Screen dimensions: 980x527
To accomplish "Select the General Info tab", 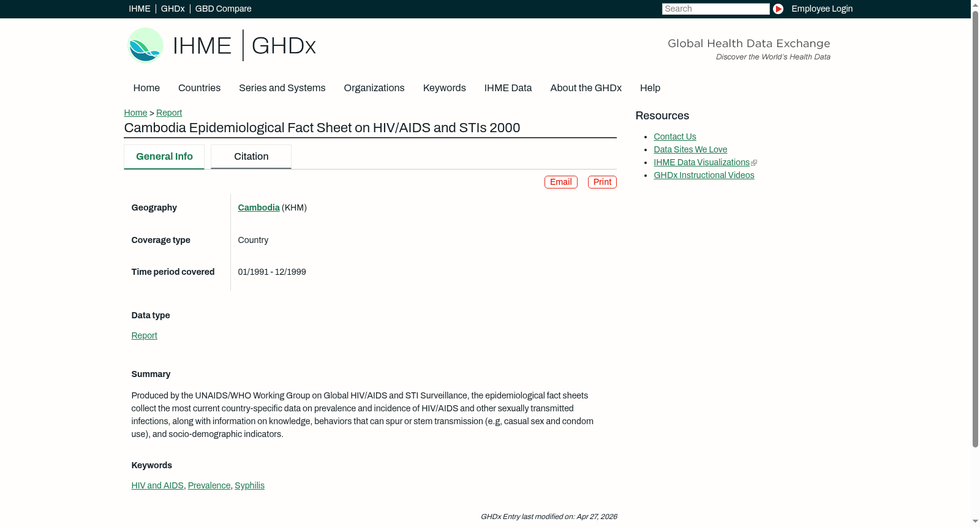I will [x=164, y=157].
